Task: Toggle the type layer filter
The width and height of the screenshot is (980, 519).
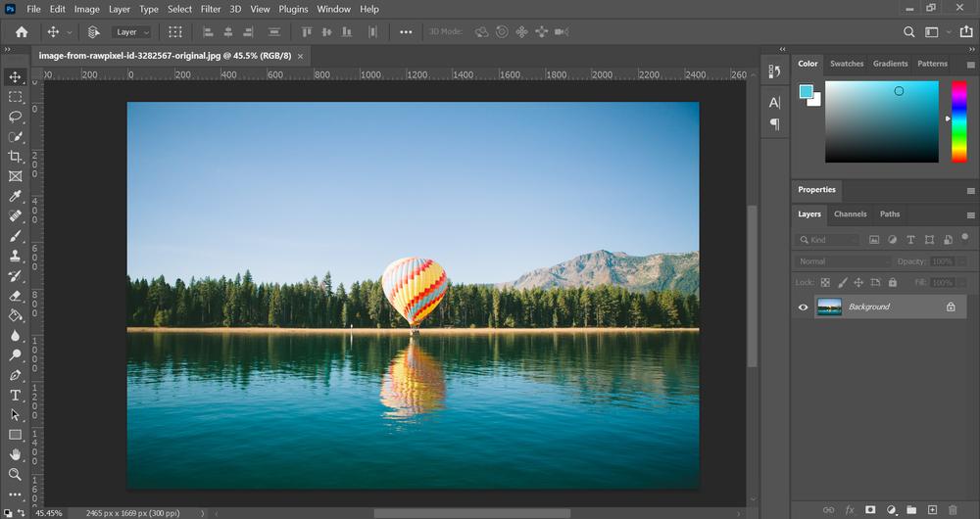Action: [x=910, y=240]
